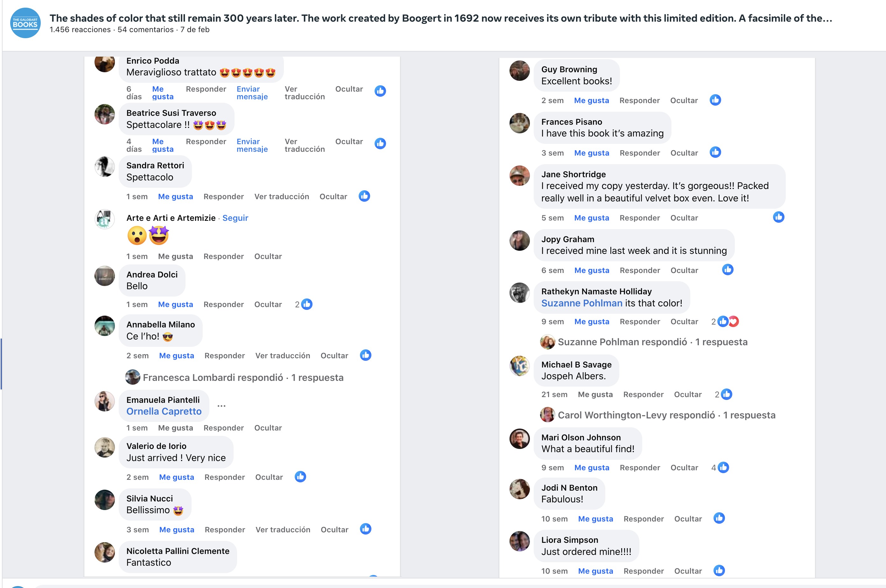
Task: Click thumbs-up reaction on Guy Browning's comment
Action: 715,100
